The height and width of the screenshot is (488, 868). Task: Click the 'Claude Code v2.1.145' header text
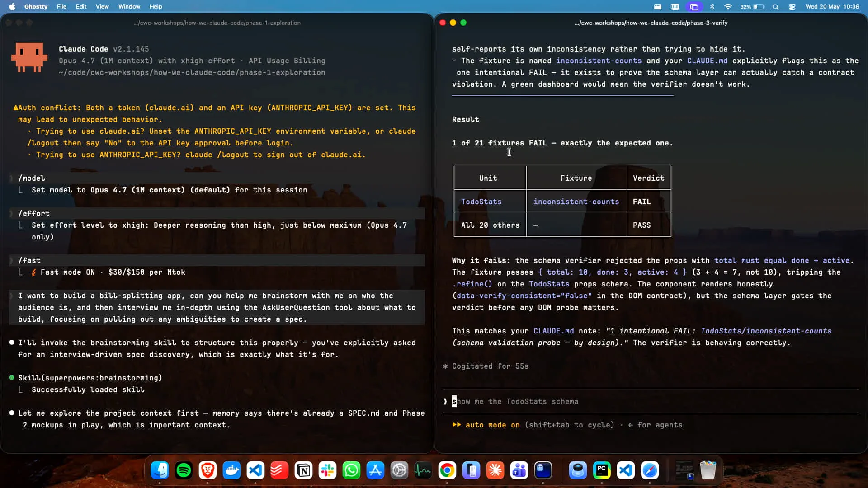pos(104,49)
